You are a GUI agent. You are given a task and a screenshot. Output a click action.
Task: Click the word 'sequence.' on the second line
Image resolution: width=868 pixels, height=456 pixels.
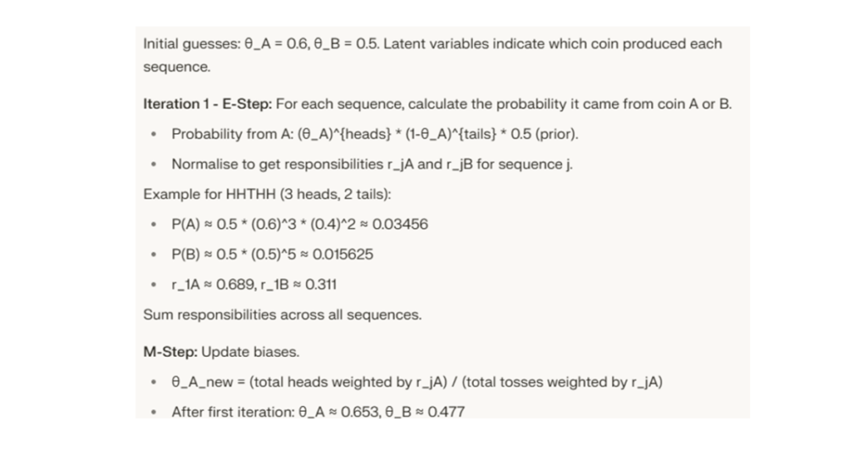[x=176, y=67]
